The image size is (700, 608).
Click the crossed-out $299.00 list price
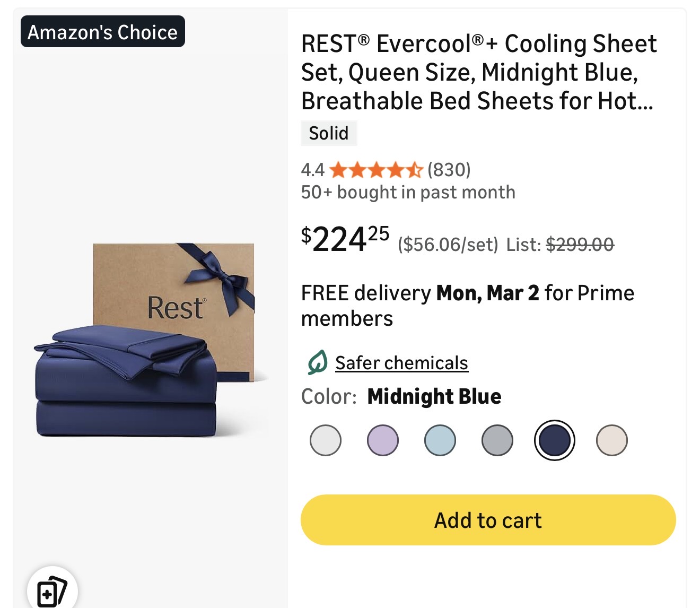coord(580,245)
